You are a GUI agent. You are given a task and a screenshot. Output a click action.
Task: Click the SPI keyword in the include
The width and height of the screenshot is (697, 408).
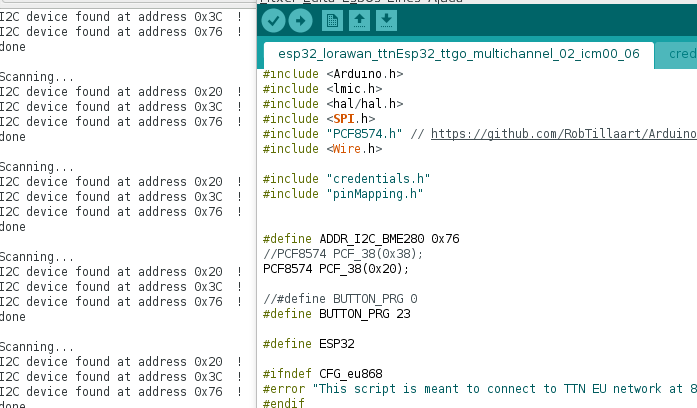tap(344, 119)
